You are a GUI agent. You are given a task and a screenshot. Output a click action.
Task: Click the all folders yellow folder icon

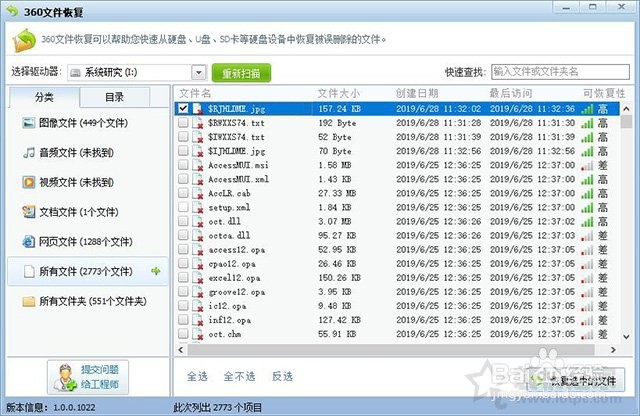point(29,301)
